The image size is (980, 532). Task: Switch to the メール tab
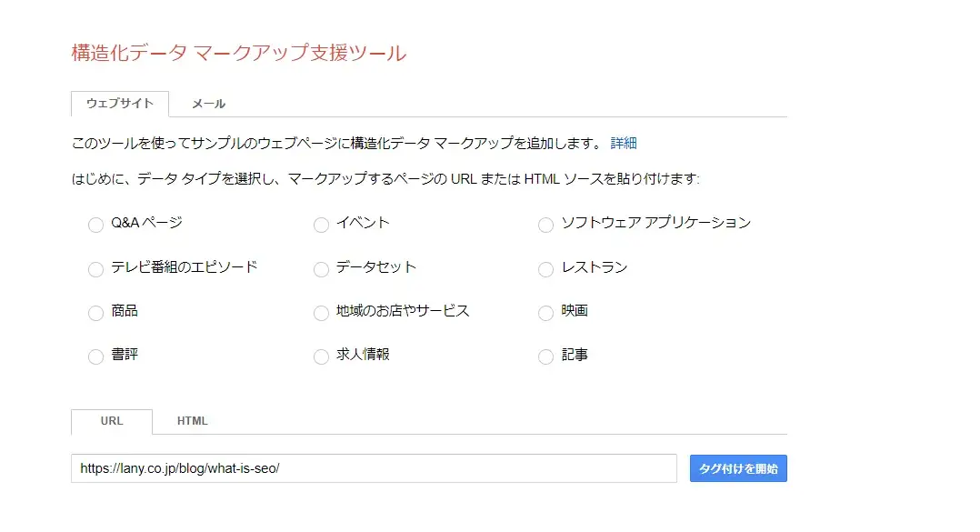[x=208, y=104]
